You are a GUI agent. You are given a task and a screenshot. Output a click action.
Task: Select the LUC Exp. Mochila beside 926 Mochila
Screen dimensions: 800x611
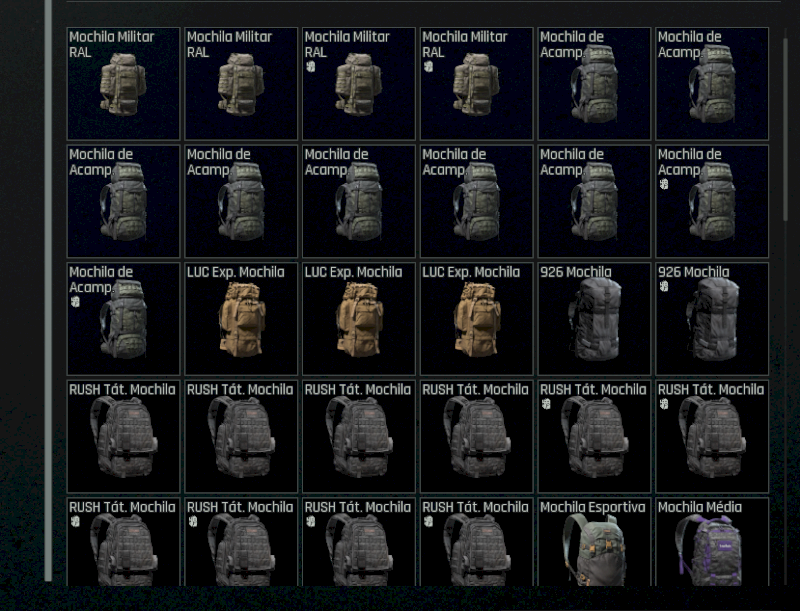tap(477, 319)
